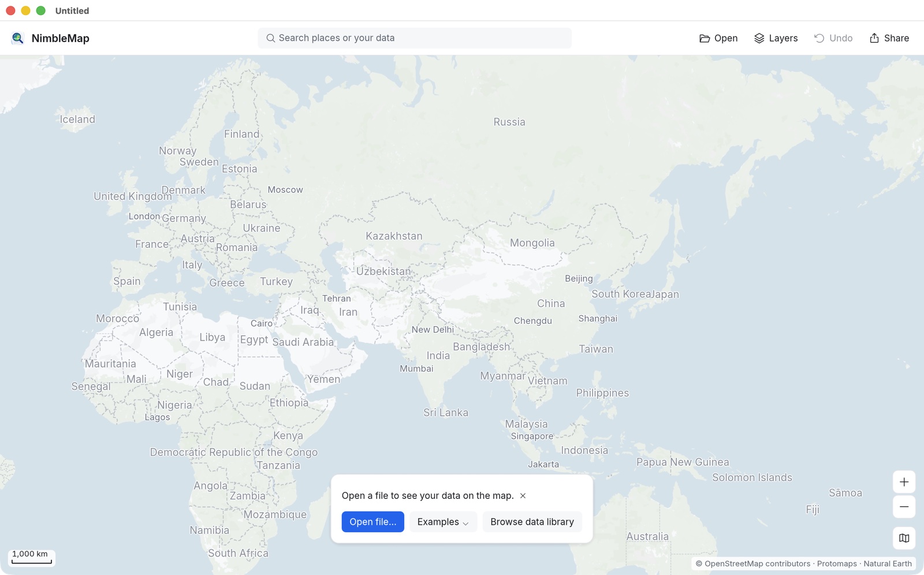Screen dimensions: 924x575
Task: Open the Natural Earth attribution link
Action: click(x=888, y=564)
